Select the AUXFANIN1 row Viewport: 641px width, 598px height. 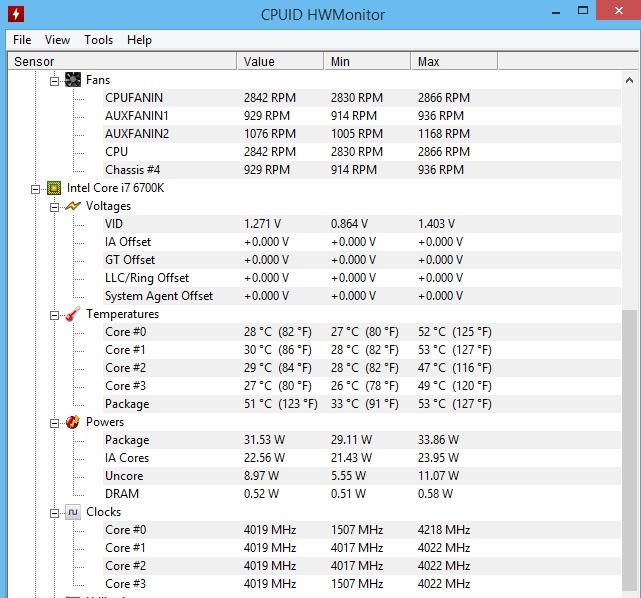coord(362,116)
